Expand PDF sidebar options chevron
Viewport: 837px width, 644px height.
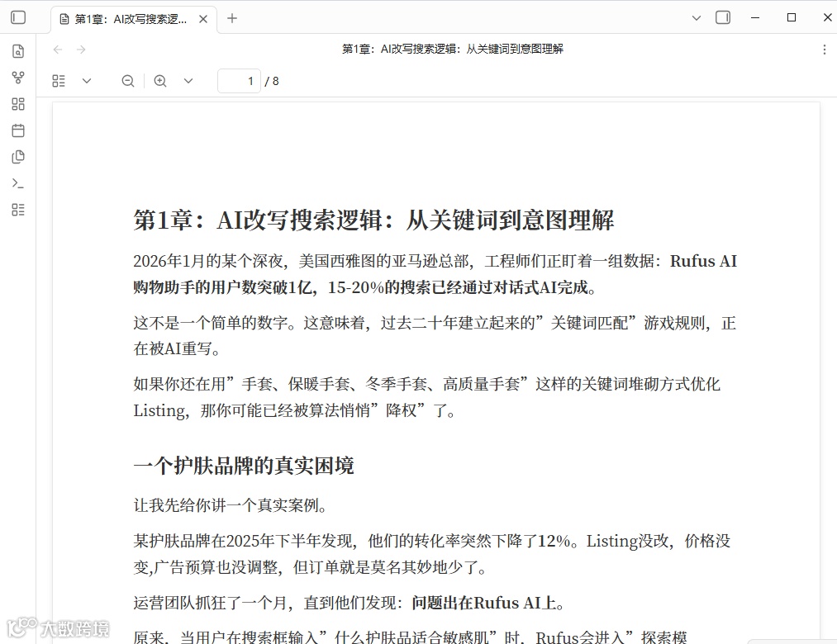point(87,81)
